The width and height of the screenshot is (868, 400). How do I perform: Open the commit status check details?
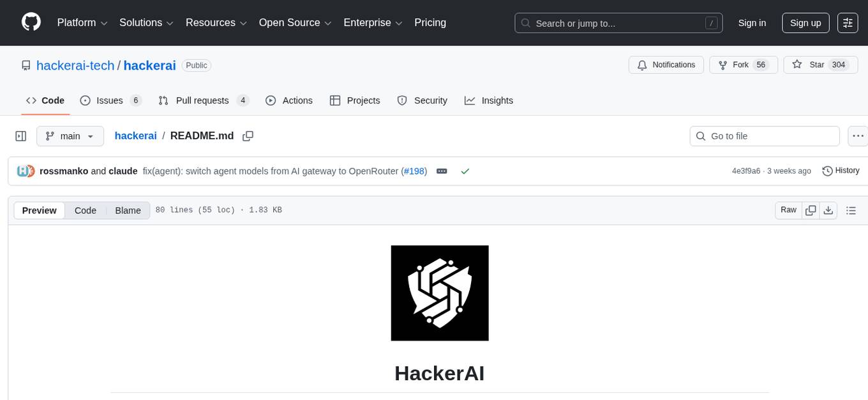tap(465, 171)
